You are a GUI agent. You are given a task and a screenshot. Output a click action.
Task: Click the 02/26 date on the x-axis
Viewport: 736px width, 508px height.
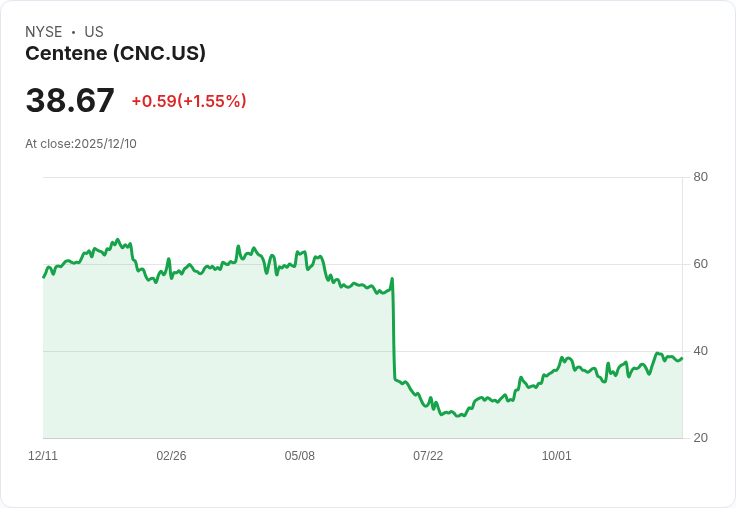tap(171, 456)
